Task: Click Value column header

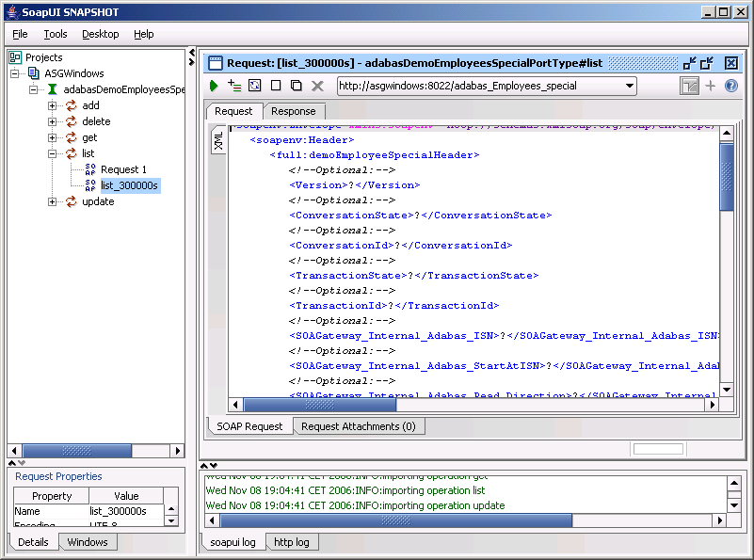Action: [126, 496]
